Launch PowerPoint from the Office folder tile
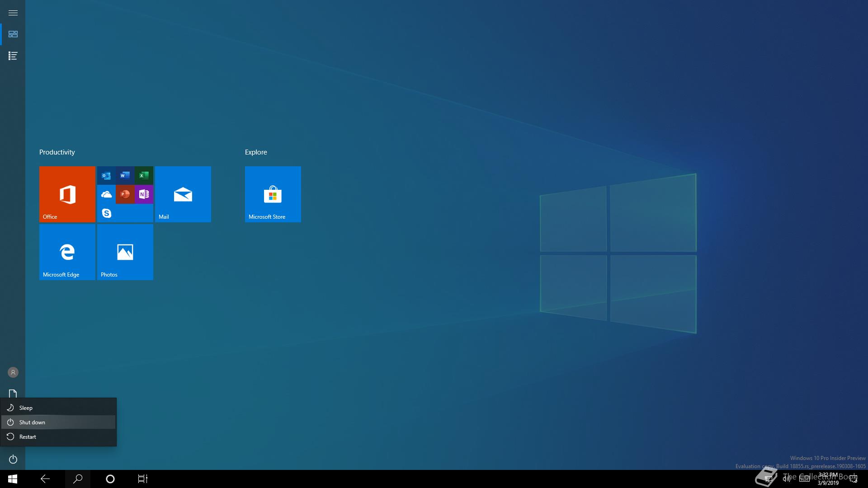868x488 pixels. tap(125, 194)
